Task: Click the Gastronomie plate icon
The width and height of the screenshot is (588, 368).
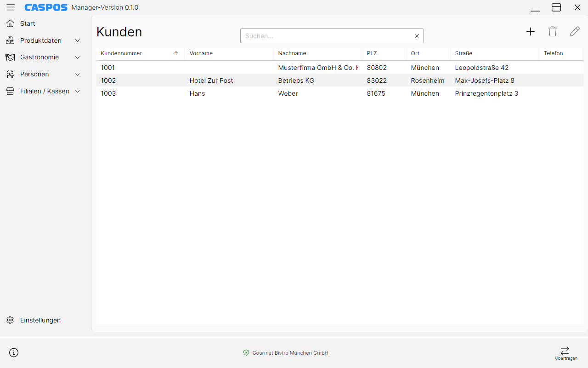Action: pos(10,57)
